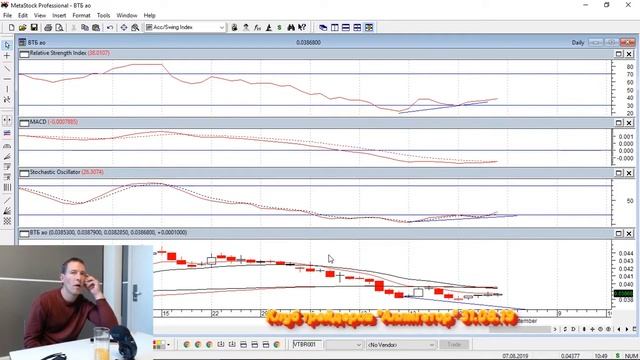This screenshot has height=360, width=640.
Task: Expand the color palette dropdown arrow
Action: click(168, 345)
